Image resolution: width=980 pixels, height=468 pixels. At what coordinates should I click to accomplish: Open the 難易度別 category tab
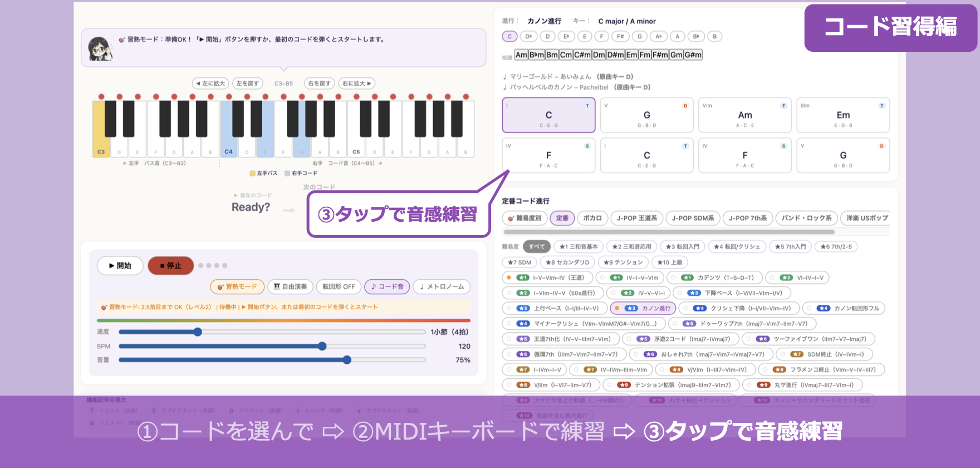point(524,218)
